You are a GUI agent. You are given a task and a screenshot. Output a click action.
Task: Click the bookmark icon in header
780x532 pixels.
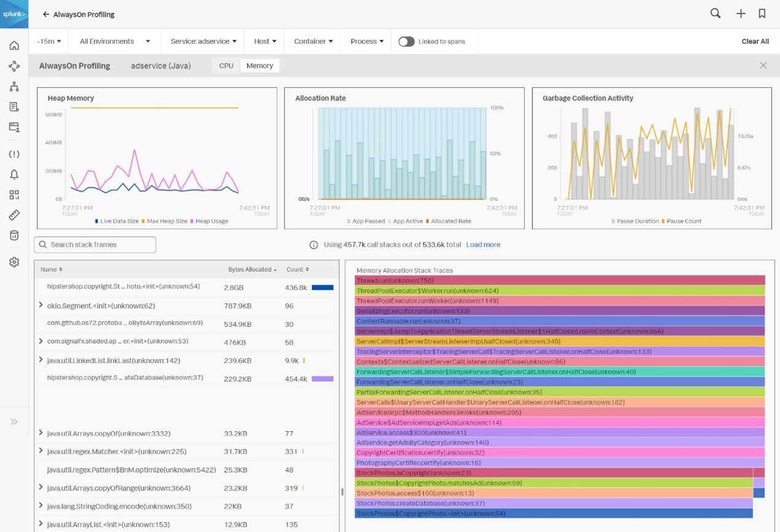762,14
